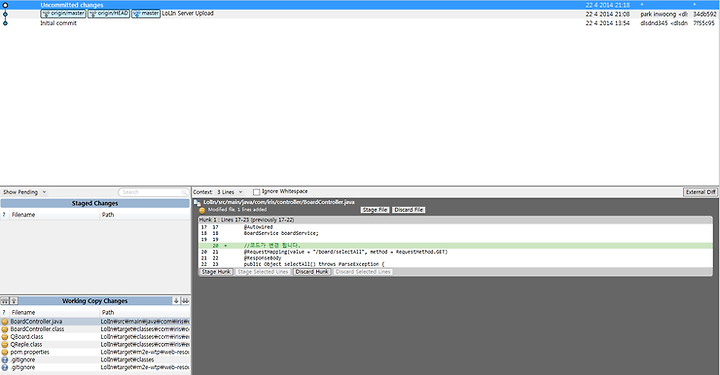This screenshot has width=720, height=375.
Task: Click the Stage Selected Lines button
Action: pyautogui.click(x=263, y=272)
